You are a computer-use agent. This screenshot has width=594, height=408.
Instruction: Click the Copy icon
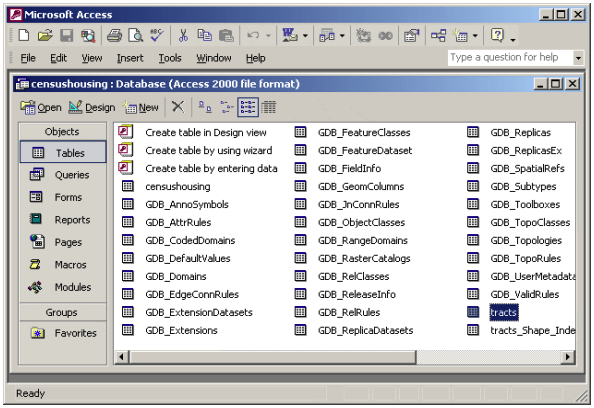(x=205, y=36)
